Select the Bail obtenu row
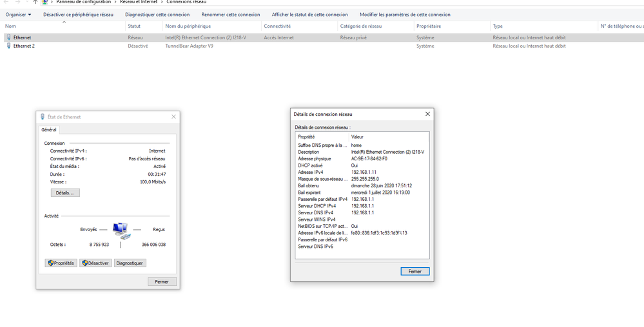Image resolution: width=644 pixels, height=327 pixels. 362,186
